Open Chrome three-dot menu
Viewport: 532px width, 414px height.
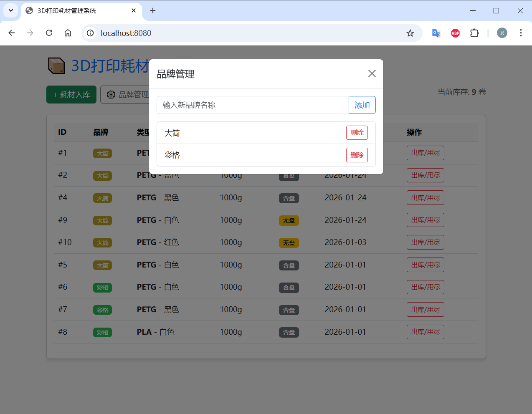pyautogui.click(x=520, y=33)
